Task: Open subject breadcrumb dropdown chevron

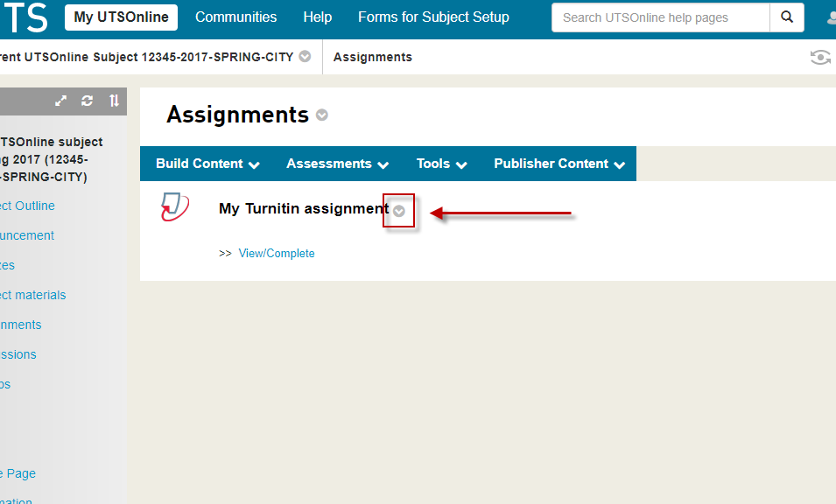Action: (305, 57)
